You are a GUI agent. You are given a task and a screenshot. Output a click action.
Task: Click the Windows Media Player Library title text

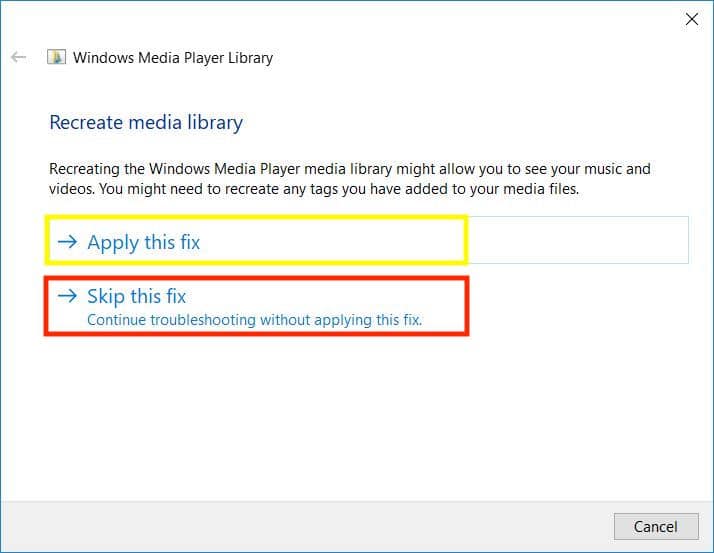coord(173,58)
